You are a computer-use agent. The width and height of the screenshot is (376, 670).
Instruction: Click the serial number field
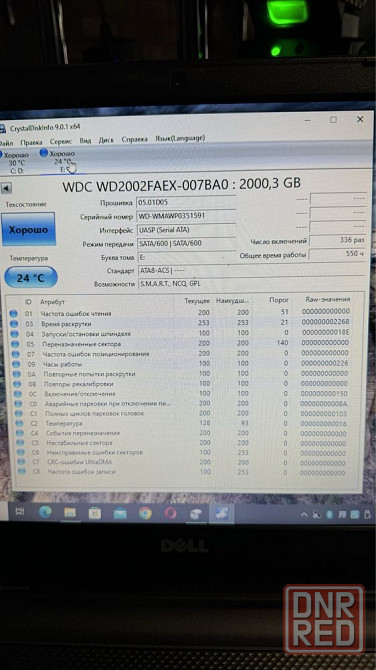pos(186,216)
